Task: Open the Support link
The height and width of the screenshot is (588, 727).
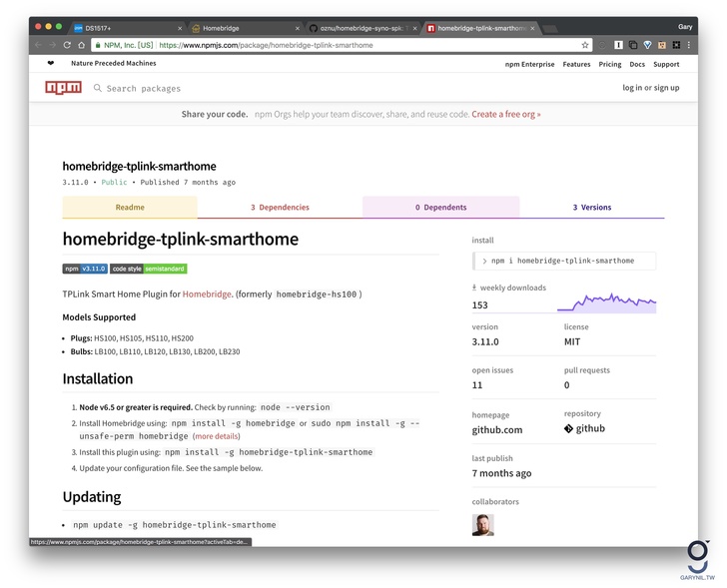Action: [x=666, y=64]
